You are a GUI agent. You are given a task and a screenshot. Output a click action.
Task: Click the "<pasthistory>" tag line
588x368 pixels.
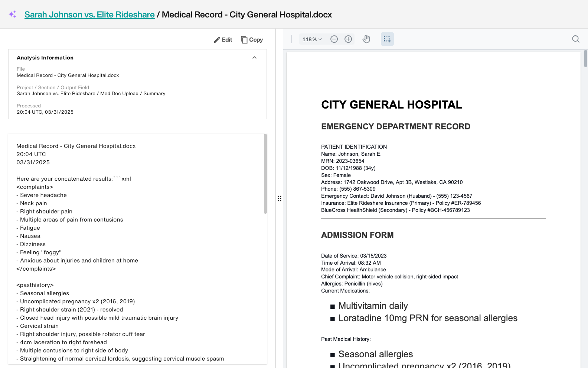(x=35, y=285)
